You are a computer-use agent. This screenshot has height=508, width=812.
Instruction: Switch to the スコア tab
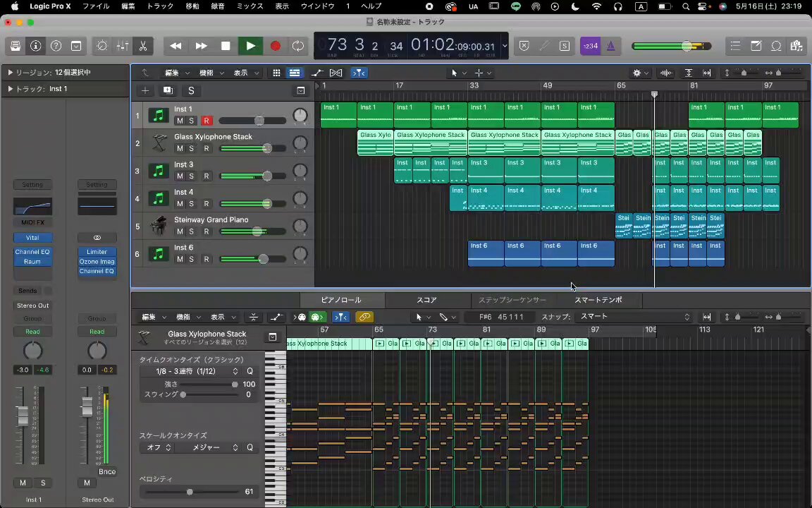pyautogui.click(x=426, y=300)
